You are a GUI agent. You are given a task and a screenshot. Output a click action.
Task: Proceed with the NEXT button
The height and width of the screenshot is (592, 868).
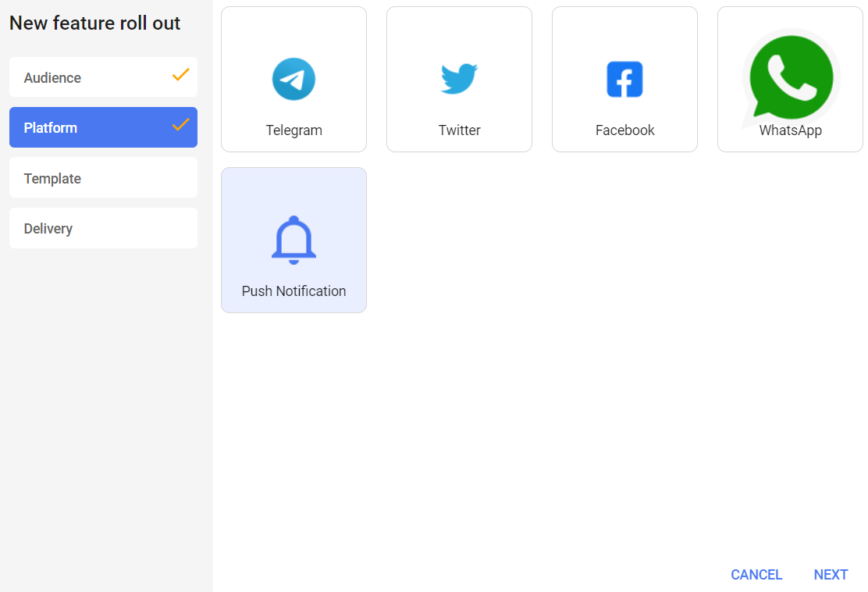[x=831, y=575]
